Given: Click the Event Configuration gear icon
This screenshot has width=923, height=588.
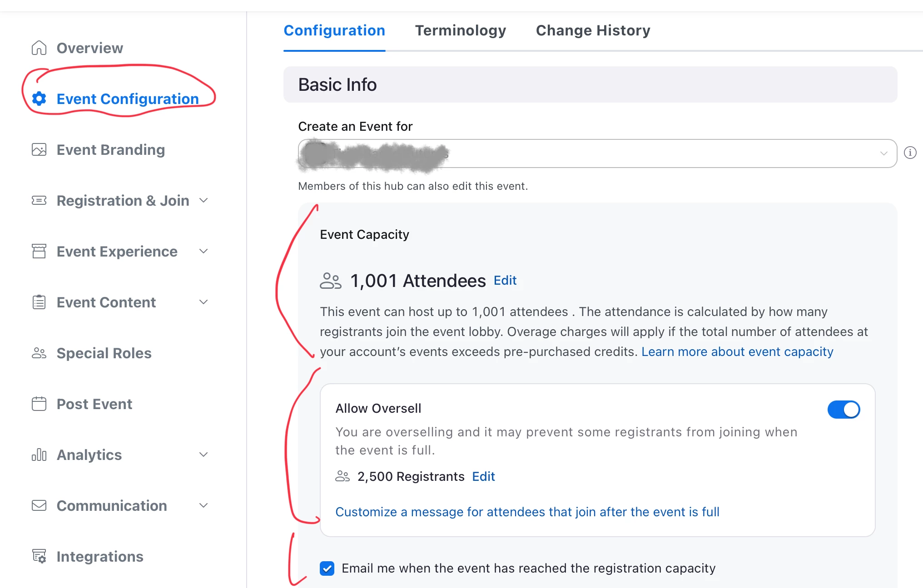Looking at the screenshot, I should point(39,99).
